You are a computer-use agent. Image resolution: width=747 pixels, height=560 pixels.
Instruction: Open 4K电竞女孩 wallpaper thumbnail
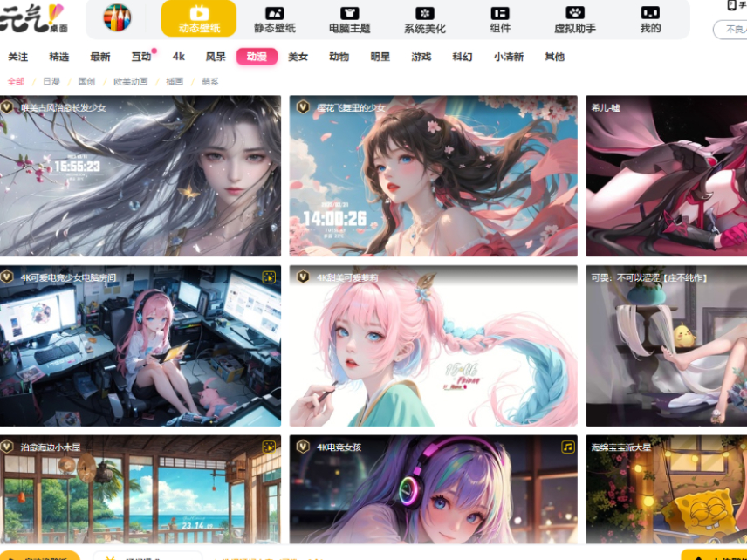click(x=434, y=489)
